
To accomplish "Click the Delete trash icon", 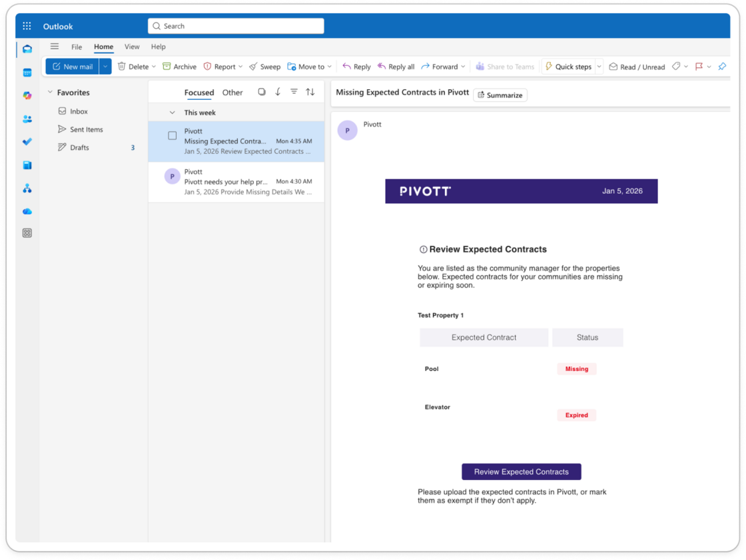I will [x=122, y=67].
